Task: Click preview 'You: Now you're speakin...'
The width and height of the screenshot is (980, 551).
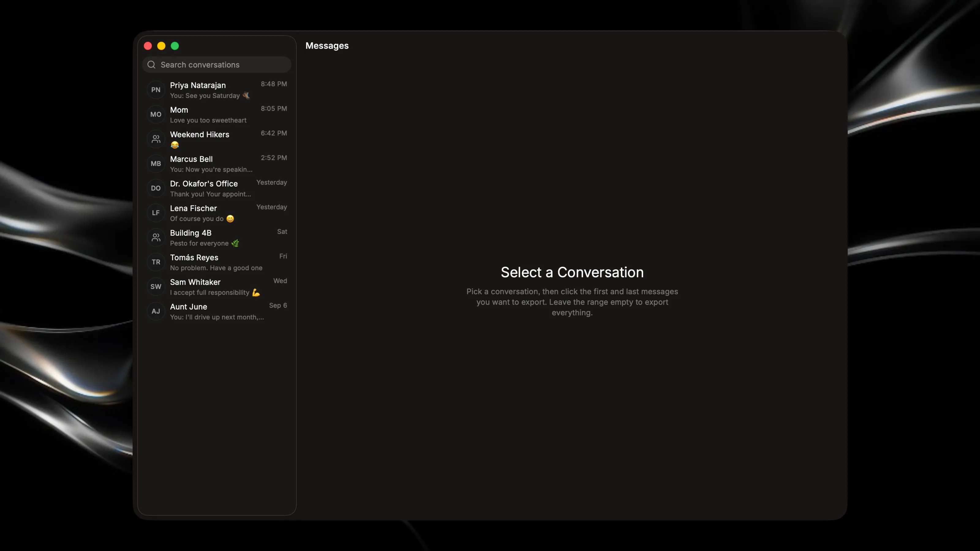Action: pyautogui.click(x=211, y=170)
